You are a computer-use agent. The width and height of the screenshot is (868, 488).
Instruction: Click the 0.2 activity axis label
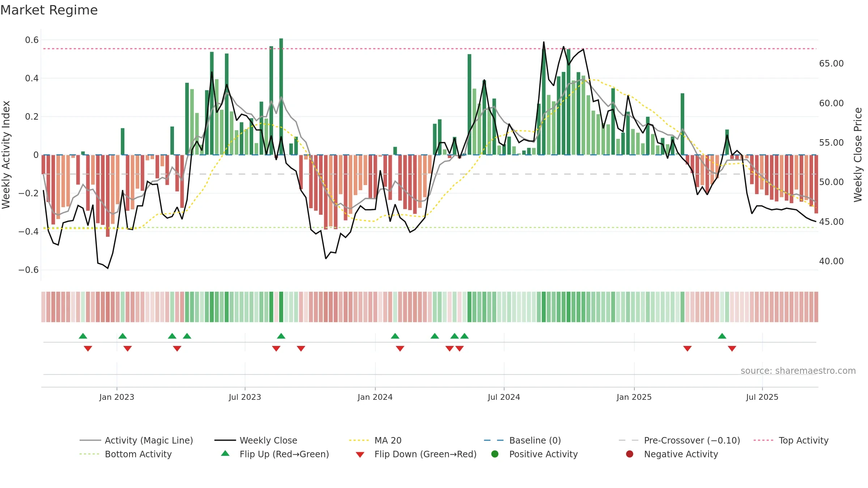pyautogui.click(x=32, y=117)
